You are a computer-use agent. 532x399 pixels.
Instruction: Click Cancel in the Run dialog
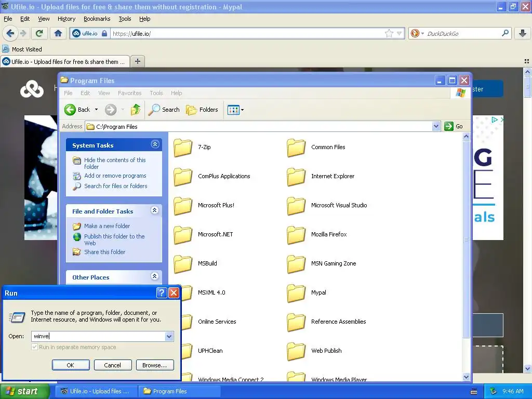(x=112, y=365)
